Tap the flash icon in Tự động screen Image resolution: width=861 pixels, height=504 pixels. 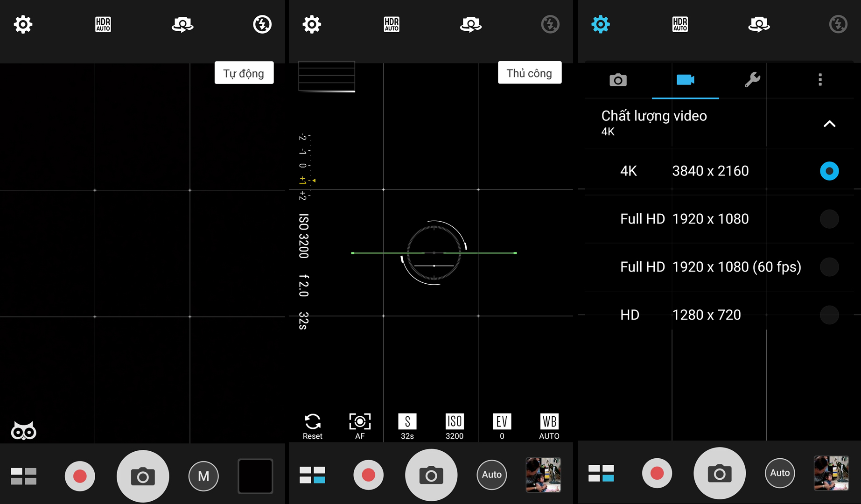click(x=262, y=24)
